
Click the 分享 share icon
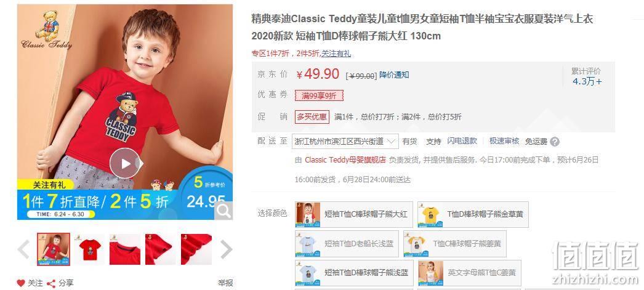tap(51, 283)
